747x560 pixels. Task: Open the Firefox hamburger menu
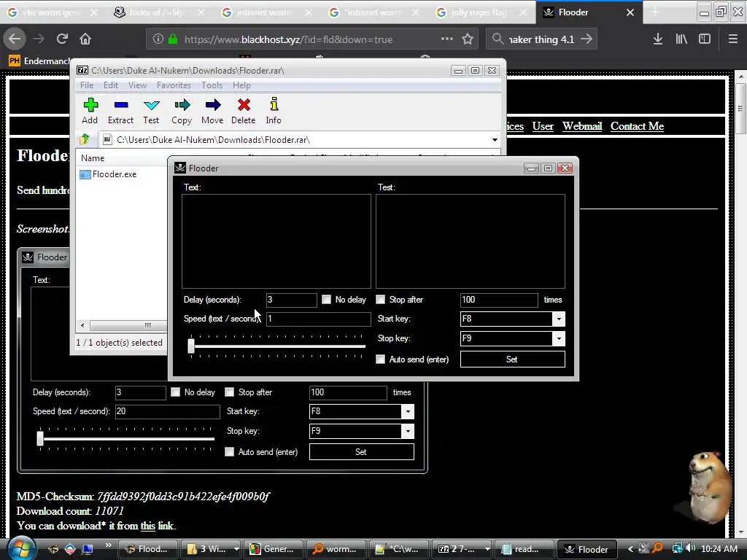(x=733, y=39)
